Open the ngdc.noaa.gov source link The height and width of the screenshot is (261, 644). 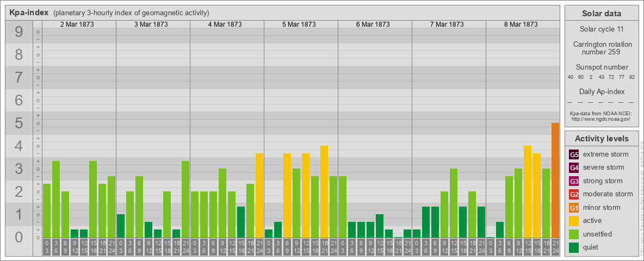(601, 119)
